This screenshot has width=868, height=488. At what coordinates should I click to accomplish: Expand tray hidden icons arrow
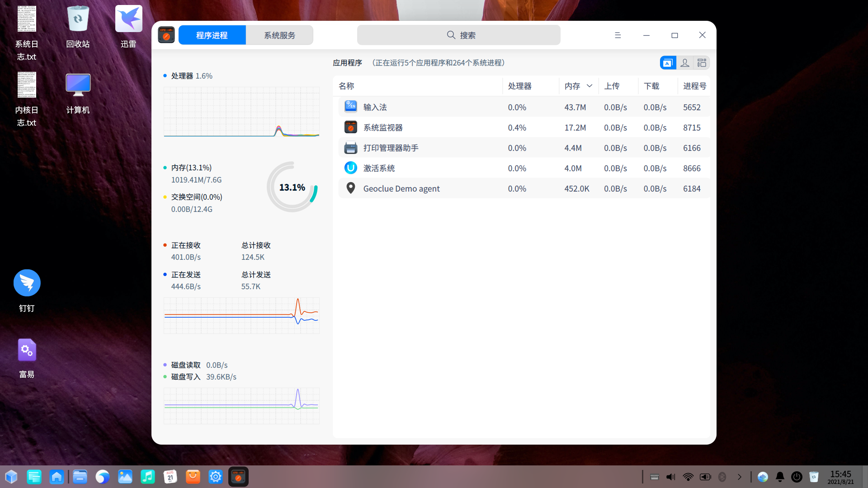click(x=740, y=477)
